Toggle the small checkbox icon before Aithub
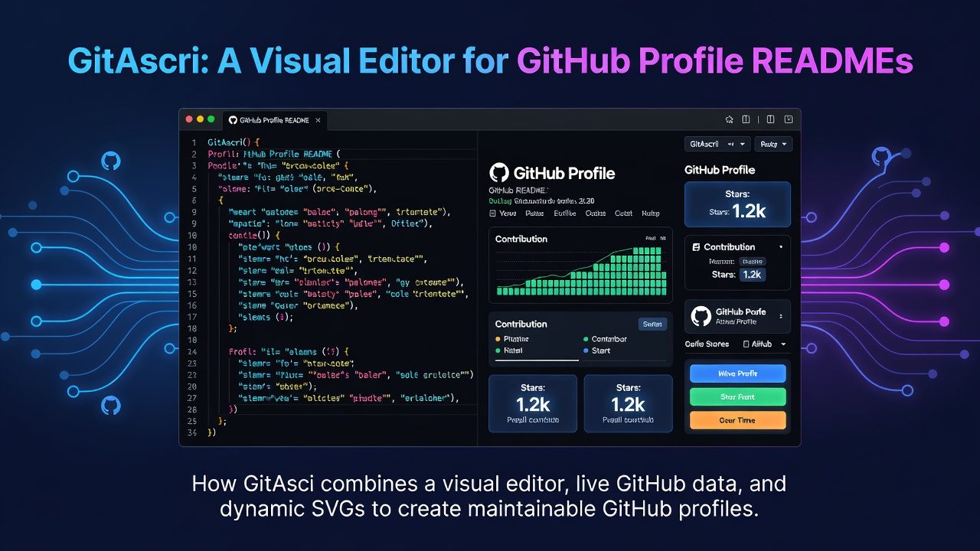Screen dimensions: 980x551 click(x=746, y=344)
